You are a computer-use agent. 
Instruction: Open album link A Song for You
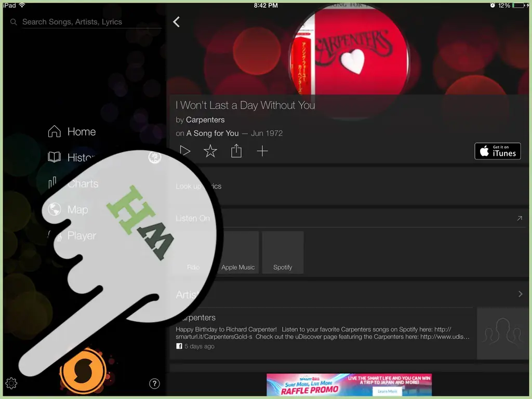(x=212, y=134)
